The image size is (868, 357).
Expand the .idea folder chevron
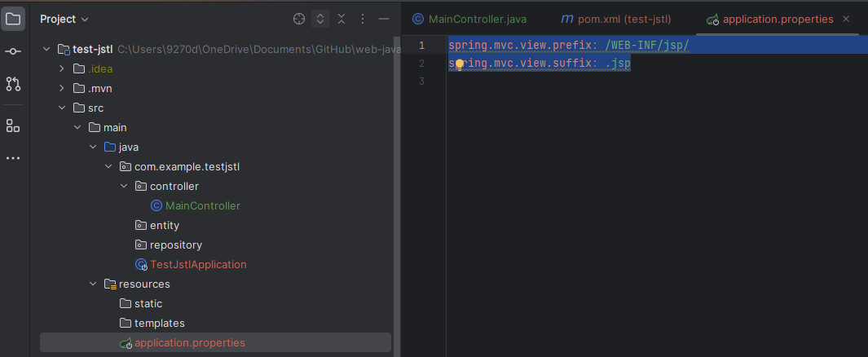coord(62,69)
